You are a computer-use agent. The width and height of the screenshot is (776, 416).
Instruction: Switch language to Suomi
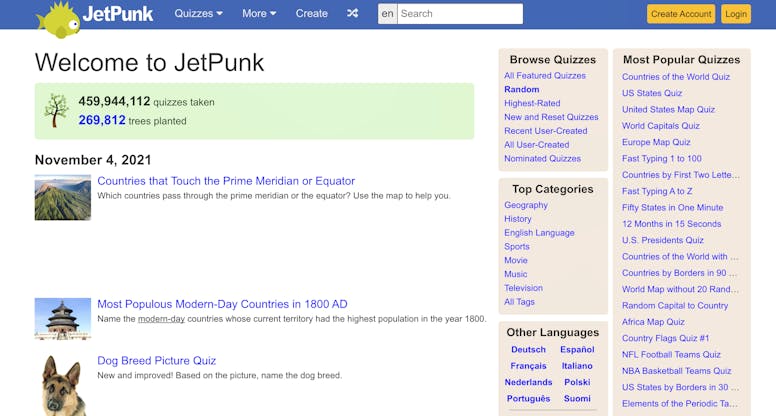pyautogui.click(x=577, y=399)
